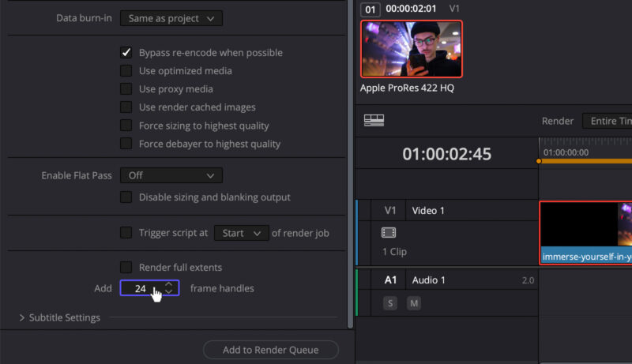Decrease frame handles with down arrow
632x364 pixels.
(x=169, y=291)
